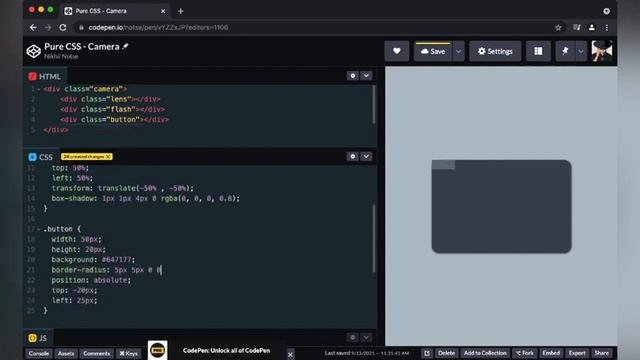Viewport: 640px width, 360px height.
Task: Open JS editor settings gear
Action: tap(353, 337)
